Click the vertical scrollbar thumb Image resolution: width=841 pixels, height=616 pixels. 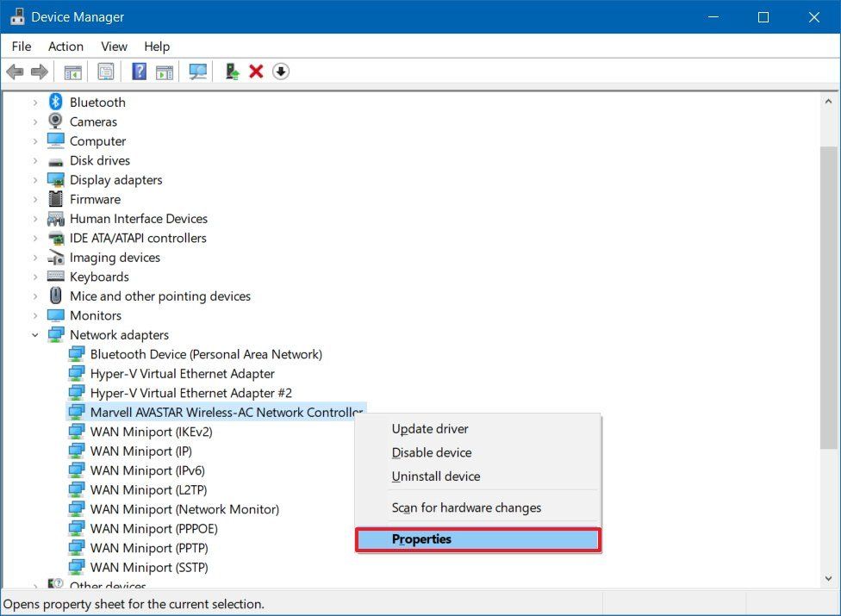tap(828, 297)
